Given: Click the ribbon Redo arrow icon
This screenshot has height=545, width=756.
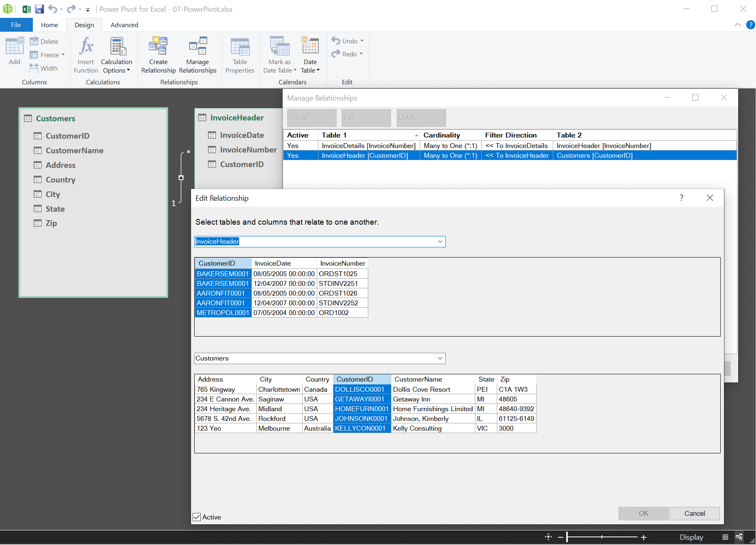Looking at the screenshot, I should pos(336,54).
